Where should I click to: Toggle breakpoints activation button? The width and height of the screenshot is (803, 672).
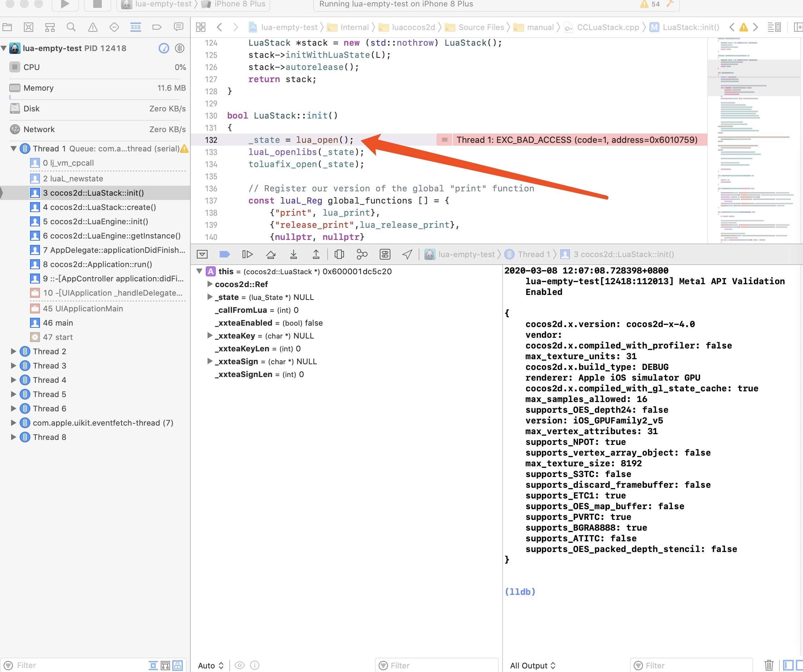(224, 254)
